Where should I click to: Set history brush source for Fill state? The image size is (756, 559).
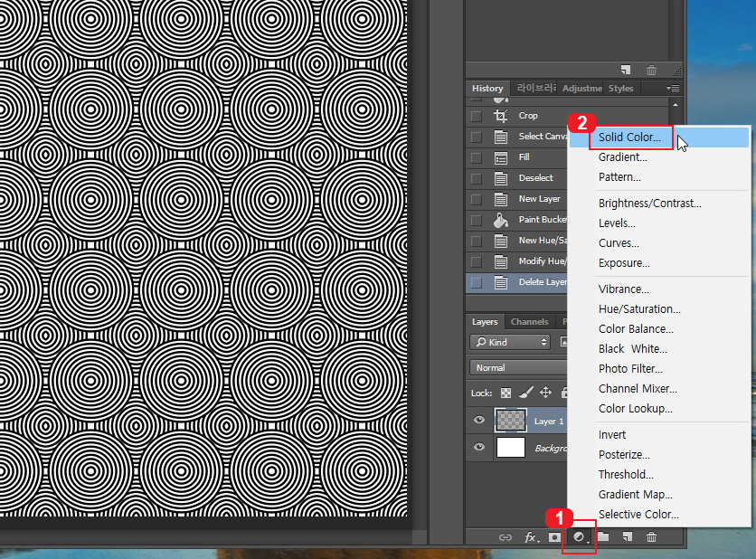tap(477, 157)
